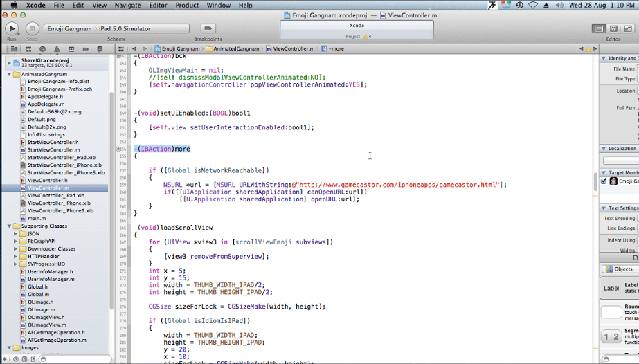Expand the FbGraphAPI folder
The height and width of the screenshot is (364, 639).
[x=15, y=241]
